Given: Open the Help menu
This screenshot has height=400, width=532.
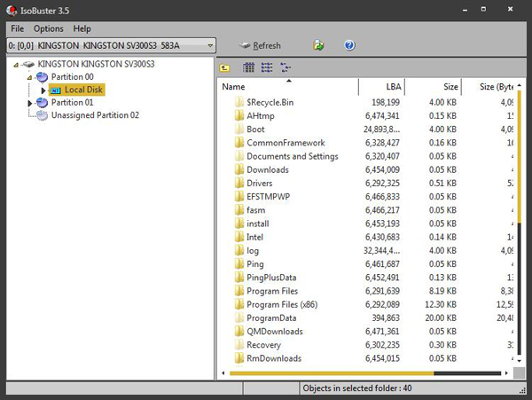Looking at the screenshot, I should 82,29.
